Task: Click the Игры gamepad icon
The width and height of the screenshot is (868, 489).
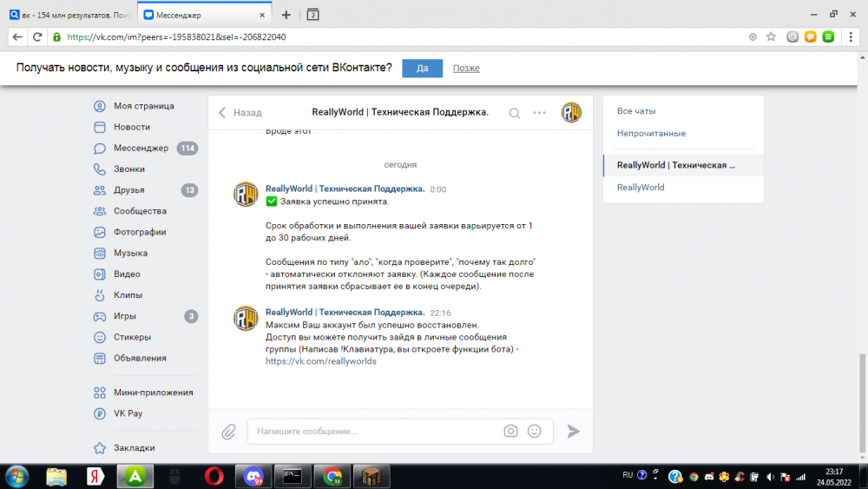Action: (100, 316)
